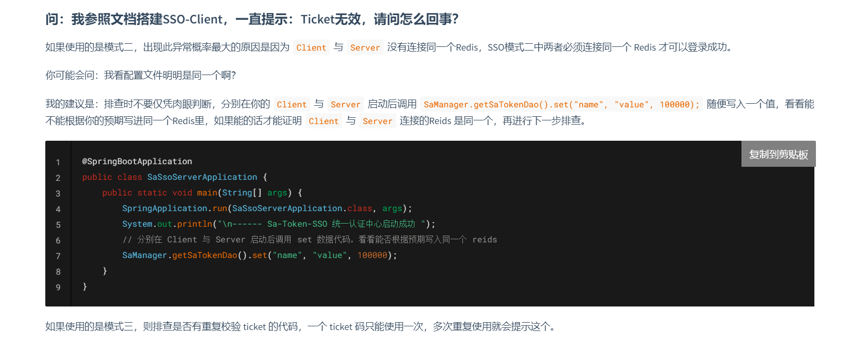Click the first inline code tag 'Server'
Screen dimensions: 868x356
tap(365, 47)
